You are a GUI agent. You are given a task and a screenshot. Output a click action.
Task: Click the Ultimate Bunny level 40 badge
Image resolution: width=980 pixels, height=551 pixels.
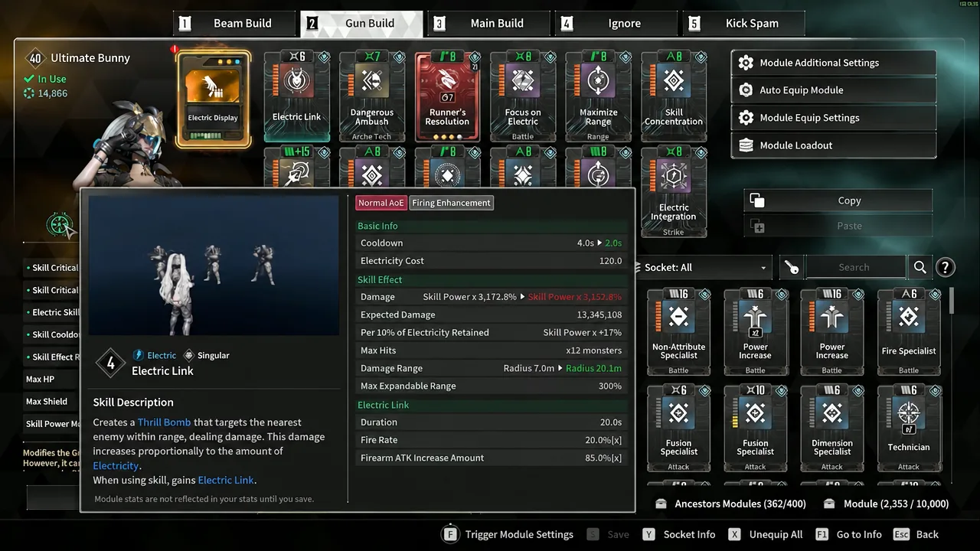pyautogui.click(x=35, y=58)
